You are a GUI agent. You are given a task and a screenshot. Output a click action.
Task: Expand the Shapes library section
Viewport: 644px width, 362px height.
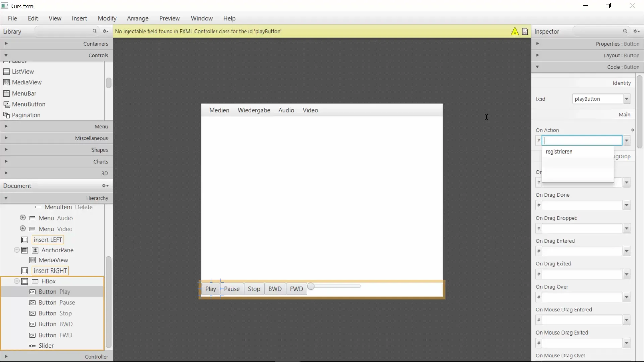point(6,150)
